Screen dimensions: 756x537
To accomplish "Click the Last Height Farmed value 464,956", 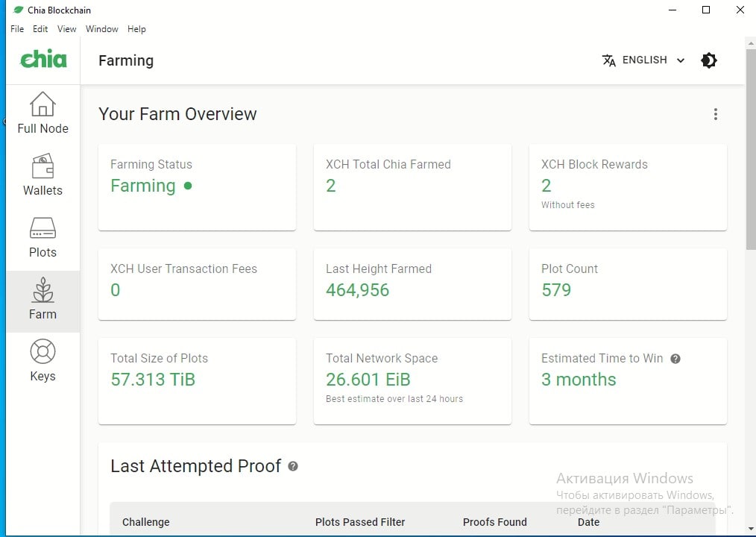I will [357, 290].
